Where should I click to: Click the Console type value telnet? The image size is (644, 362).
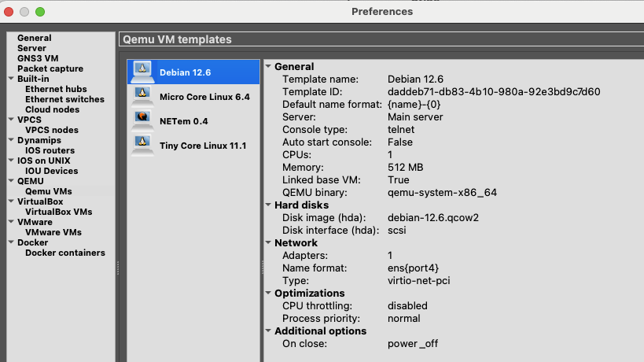pos(401,129)
